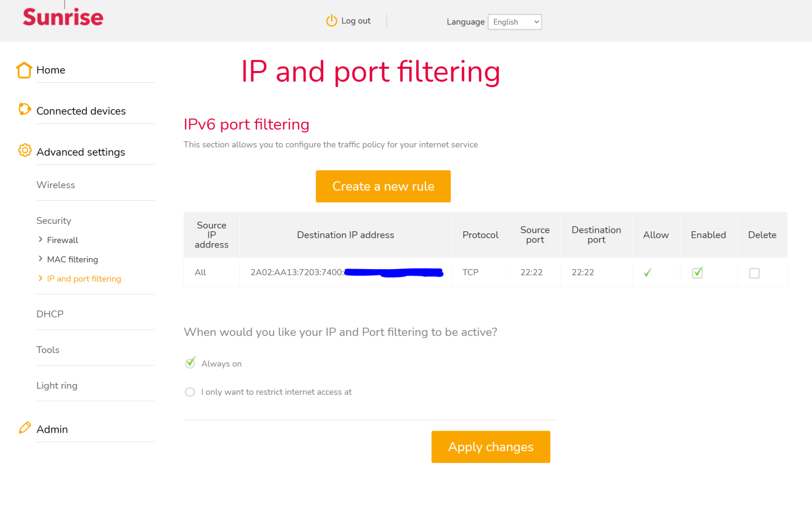Click the destination IP address cell

(x=346, y=273)
